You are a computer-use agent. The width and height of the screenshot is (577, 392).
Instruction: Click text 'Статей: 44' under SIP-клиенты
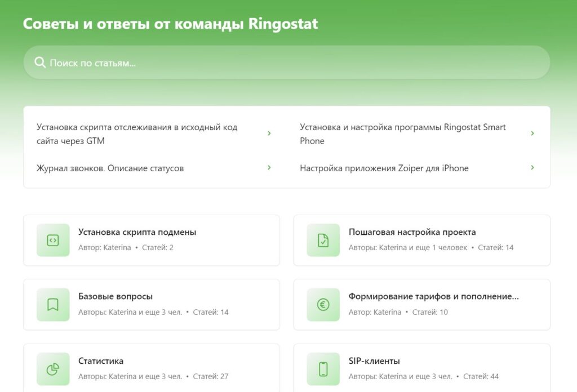tap(481, 377)
